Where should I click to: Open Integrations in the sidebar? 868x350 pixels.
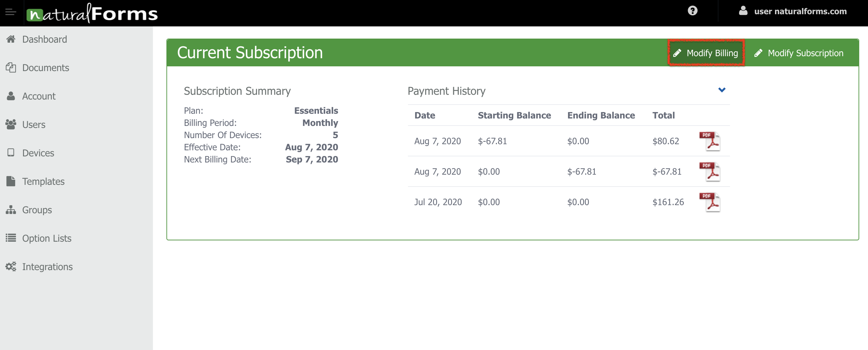[47, 267]
